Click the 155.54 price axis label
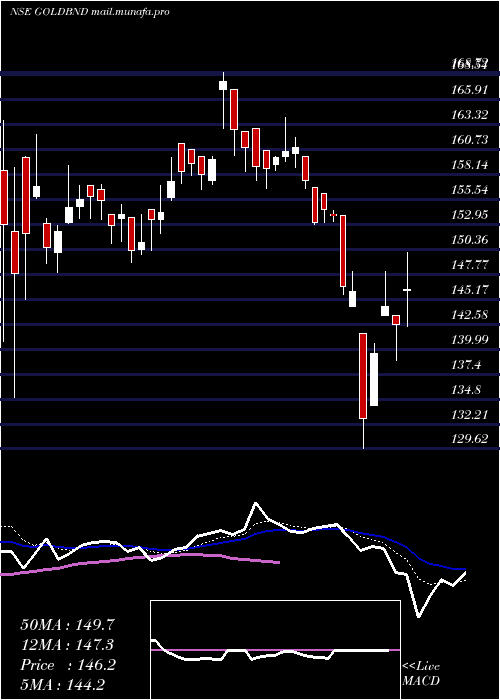500x700 pixels. coord(469,190)
